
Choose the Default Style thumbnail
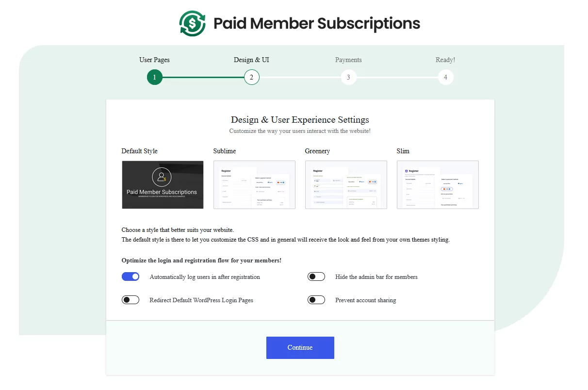[163, 185]
